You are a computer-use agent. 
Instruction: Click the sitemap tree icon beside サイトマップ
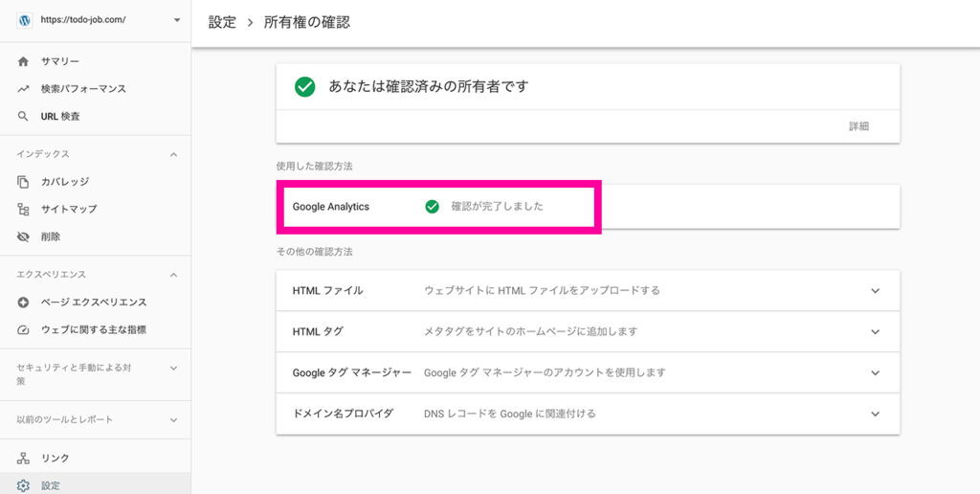tap(23, 210)
